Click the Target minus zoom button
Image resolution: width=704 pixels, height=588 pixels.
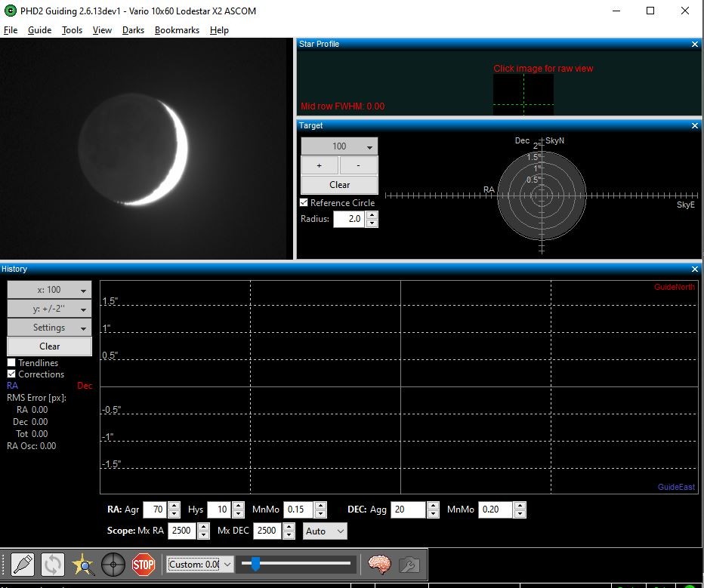click(x=358, y=165)
